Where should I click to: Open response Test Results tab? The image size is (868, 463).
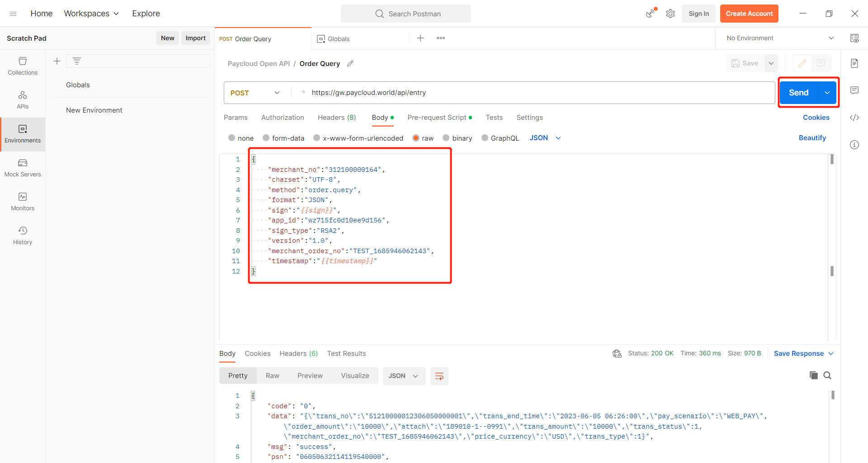click(346, 354)
